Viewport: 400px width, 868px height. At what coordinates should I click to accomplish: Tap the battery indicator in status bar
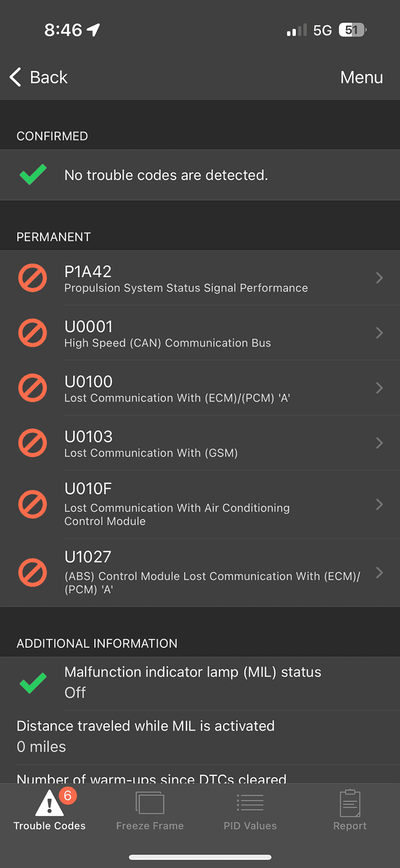coord(352,30)
